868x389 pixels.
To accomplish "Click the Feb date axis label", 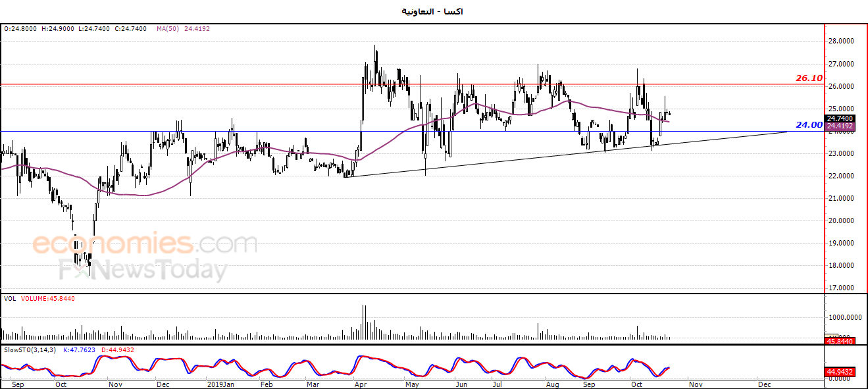I will point(267,384).
